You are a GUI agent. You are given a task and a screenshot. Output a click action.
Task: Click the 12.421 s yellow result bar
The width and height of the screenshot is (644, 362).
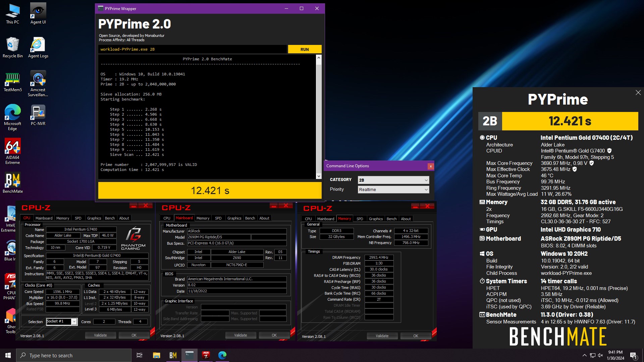[x=210, y=190]
